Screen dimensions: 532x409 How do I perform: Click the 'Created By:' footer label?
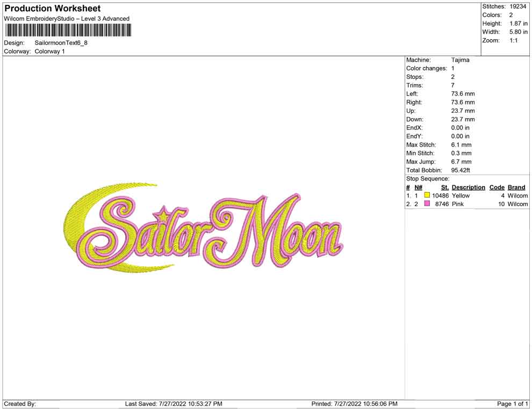pyautogui.click(x=20, y=404)
